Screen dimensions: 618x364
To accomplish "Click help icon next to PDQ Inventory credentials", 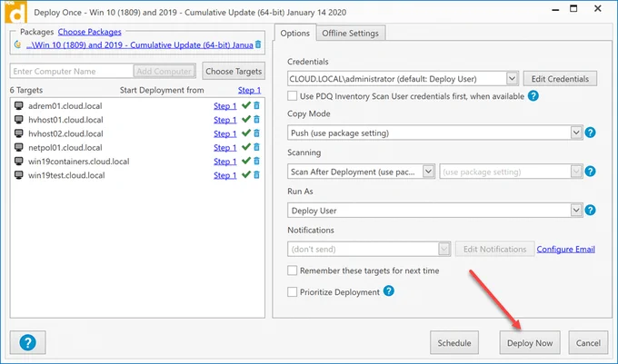I will pyautogui.click(x=533, y=95).
